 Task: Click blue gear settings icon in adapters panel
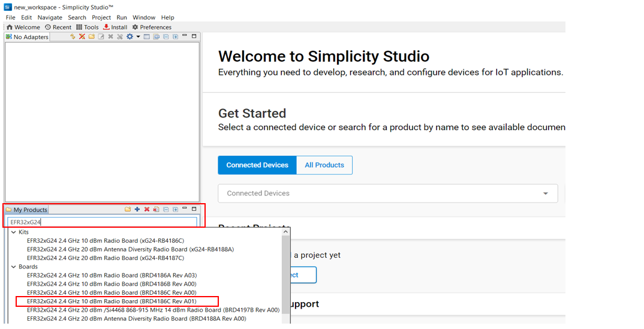point(130,37)
